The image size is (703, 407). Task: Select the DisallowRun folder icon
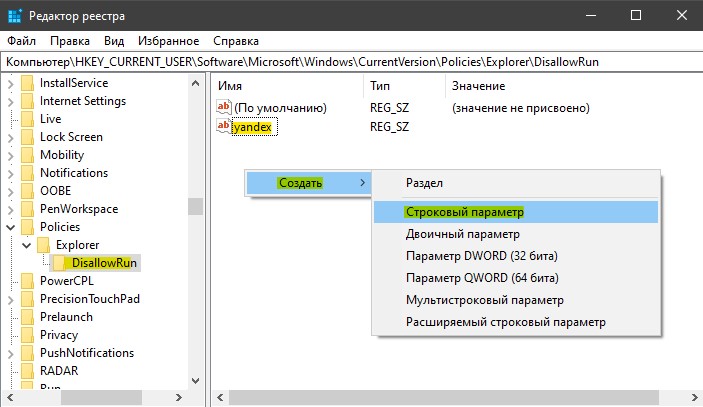[59, 263]
